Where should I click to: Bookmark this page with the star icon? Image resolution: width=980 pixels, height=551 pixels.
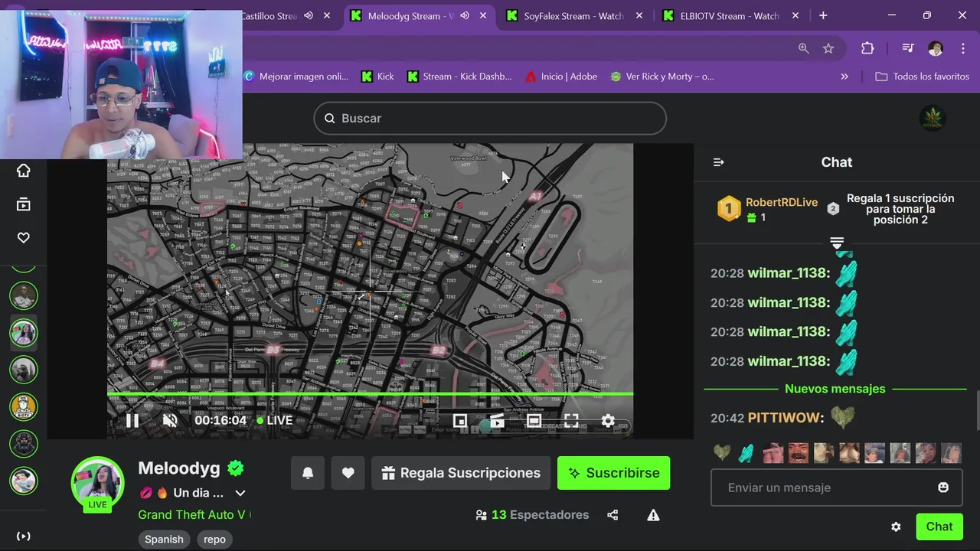click(828, 48)
